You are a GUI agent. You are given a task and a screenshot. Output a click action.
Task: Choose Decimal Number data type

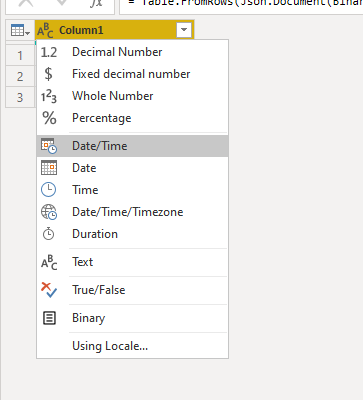click(x=132, y=52)
